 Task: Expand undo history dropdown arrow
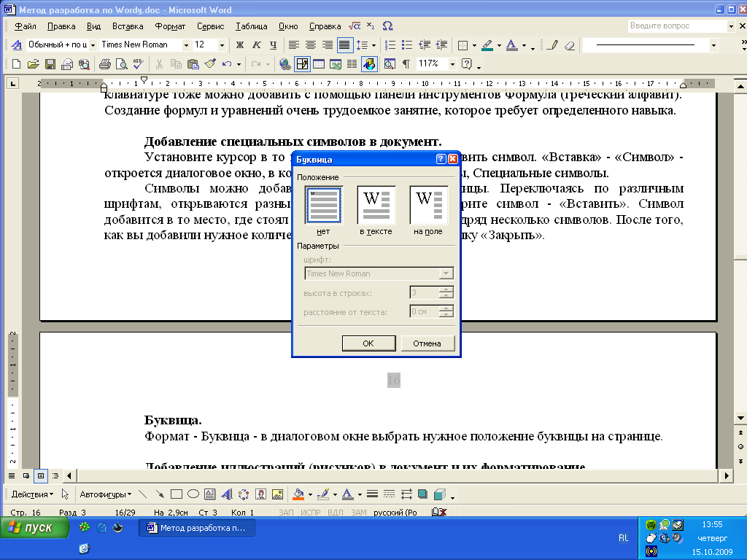[239, 64]
